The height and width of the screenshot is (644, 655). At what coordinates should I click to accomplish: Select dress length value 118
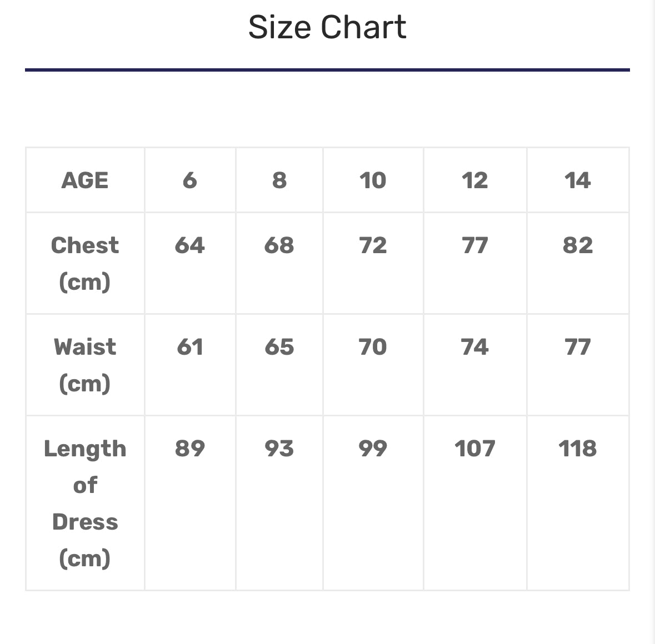click(x=578, y=449)
